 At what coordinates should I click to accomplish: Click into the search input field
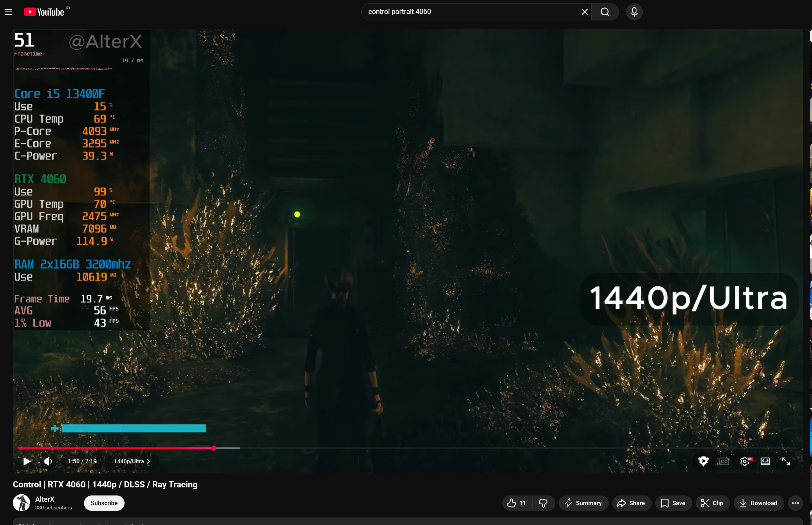pos(471,12)
